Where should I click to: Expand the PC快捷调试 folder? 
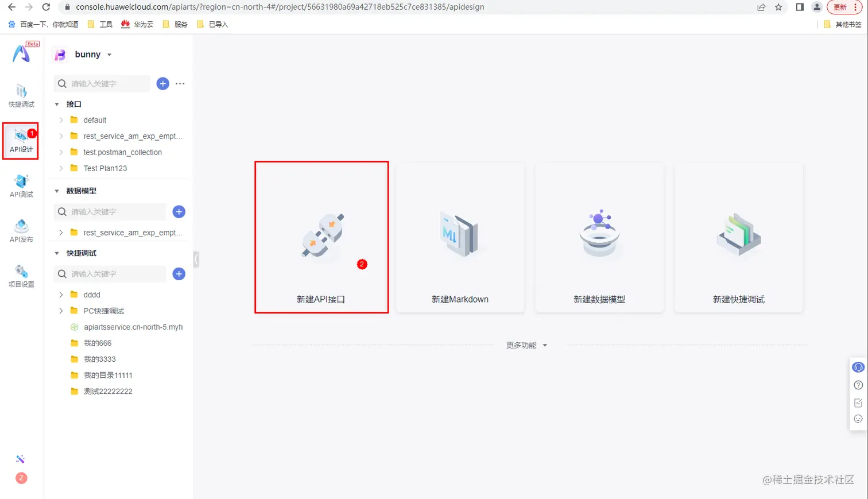(61, 311)
